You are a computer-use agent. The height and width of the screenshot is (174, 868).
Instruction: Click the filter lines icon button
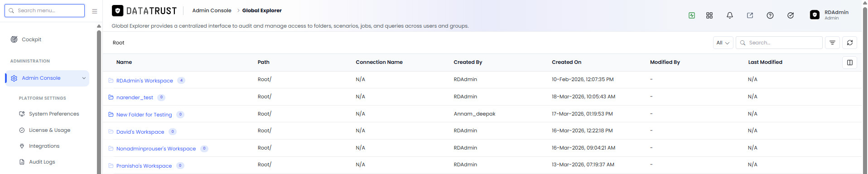832,43
